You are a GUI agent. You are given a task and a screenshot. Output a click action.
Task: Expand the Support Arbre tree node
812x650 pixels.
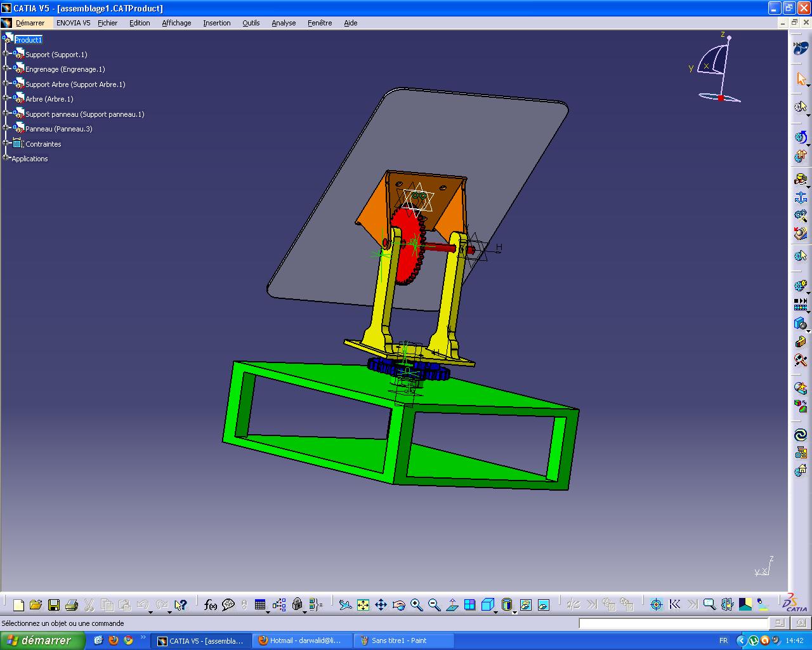tap(6, 84)
